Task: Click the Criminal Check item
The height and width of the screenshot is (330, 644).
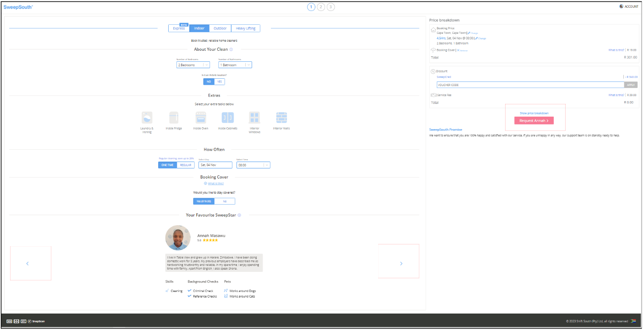Action: (200, 291)
